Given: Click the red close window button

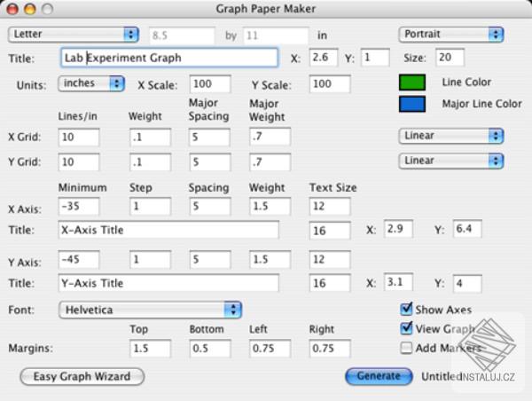Looking at the screenshot, I should click(12, 9).
